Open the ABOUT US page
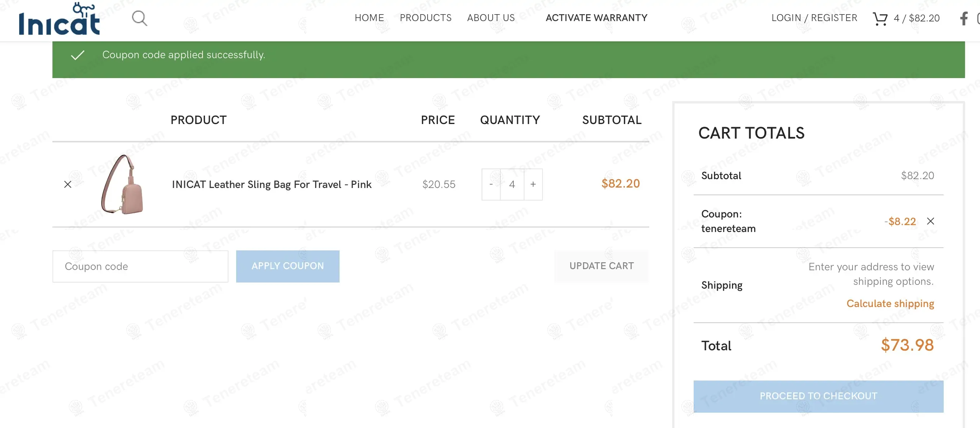The image size is (980, 428). pyautogui.click(x=491, y=18)
